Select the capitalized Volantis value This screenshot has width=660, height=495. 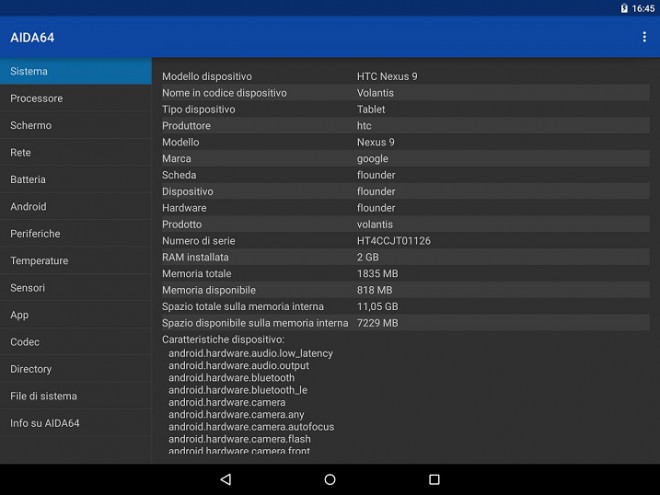click(375, 93)
